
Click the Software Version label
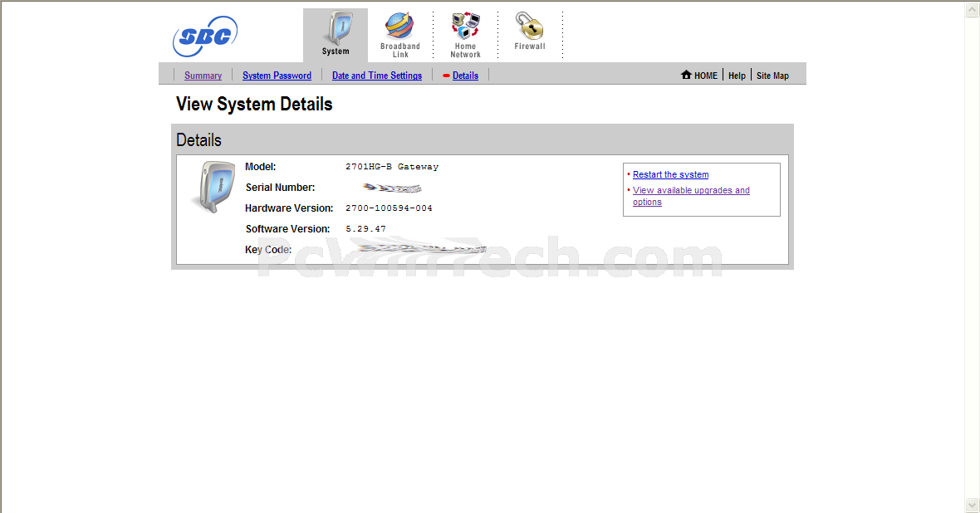pos(287,229)
